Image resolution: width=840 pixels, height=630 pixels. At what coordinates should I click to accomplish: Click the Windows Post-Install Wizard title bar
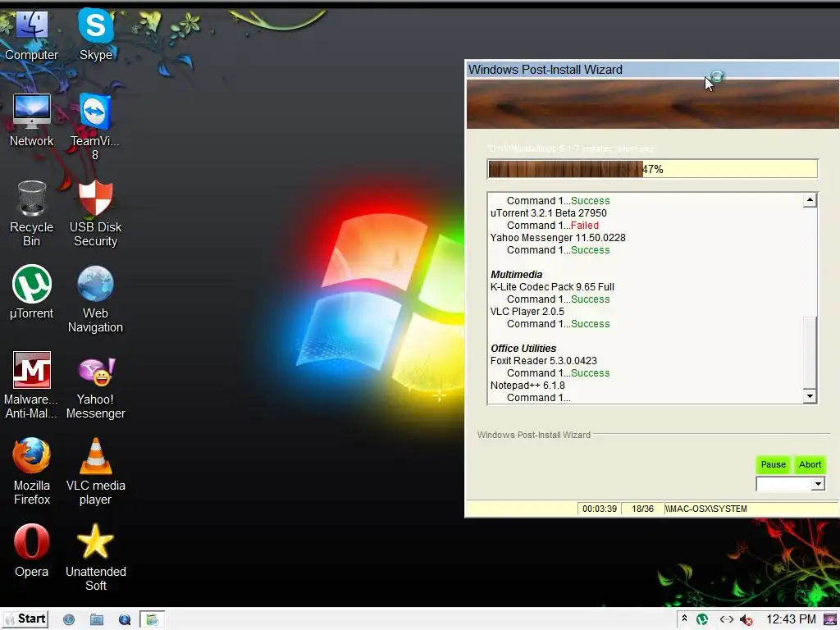pyautogui.click(x=652, y=70)
